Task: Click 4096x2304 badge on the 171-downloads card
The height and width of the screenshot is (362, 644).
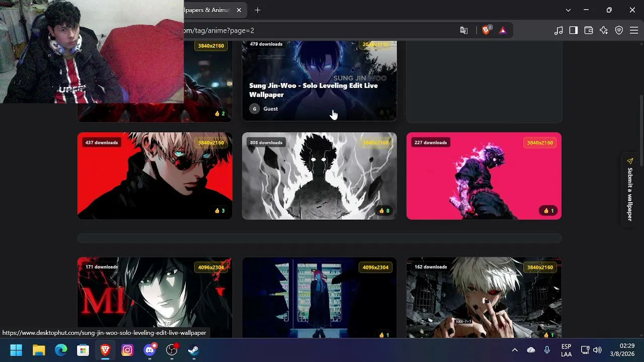Action: (211, 267)
